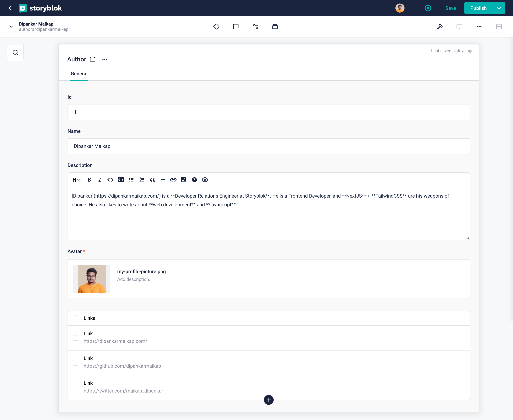The width and height of the screenshot is (513, 420).
Task: Insert a numbered list in Description
Action: click(142, 180)
